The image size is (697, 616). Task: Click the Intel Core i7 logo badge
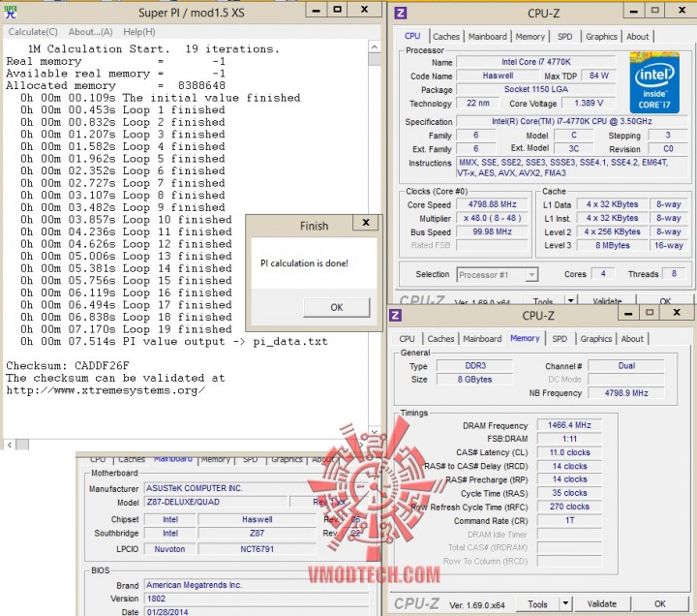(654, 82)
